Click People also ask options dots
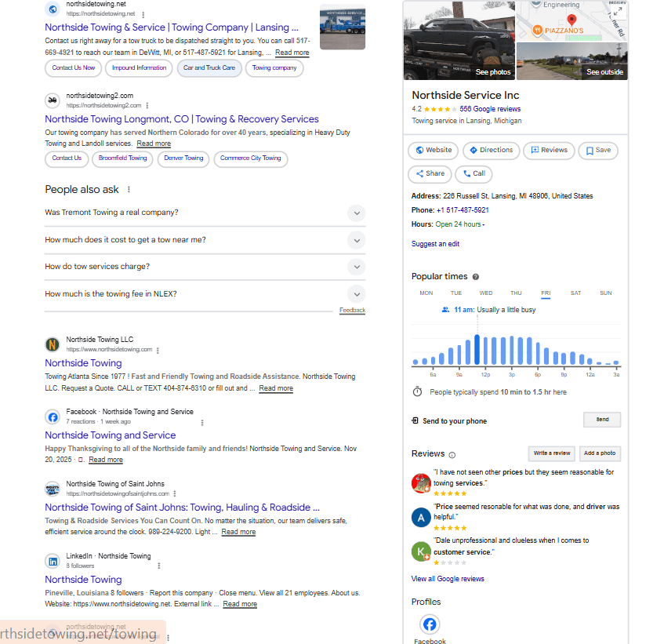664x644 pixels. point(129,190)
